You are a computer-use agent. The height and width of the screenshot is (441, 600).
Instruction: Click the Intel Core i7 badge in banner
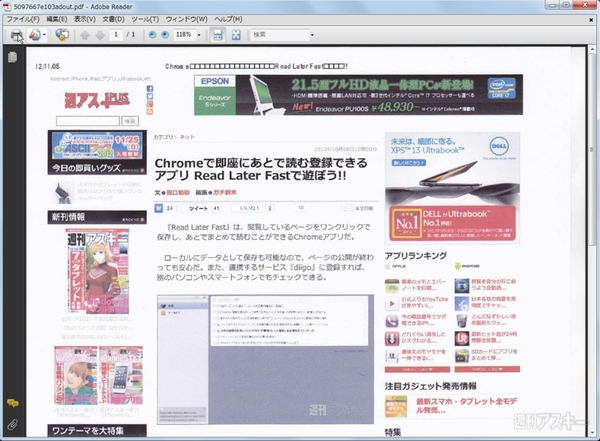click(501, 88)
